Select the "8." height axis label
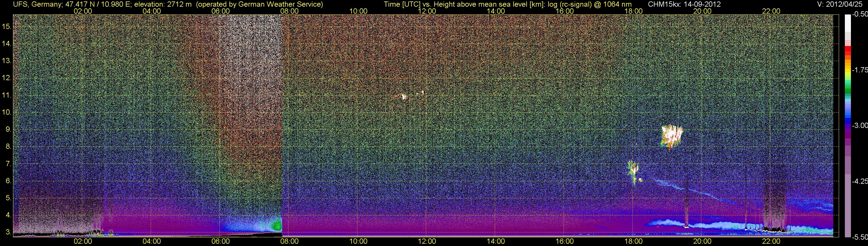This screenshot has height=246, width=868. click(8, 147)
